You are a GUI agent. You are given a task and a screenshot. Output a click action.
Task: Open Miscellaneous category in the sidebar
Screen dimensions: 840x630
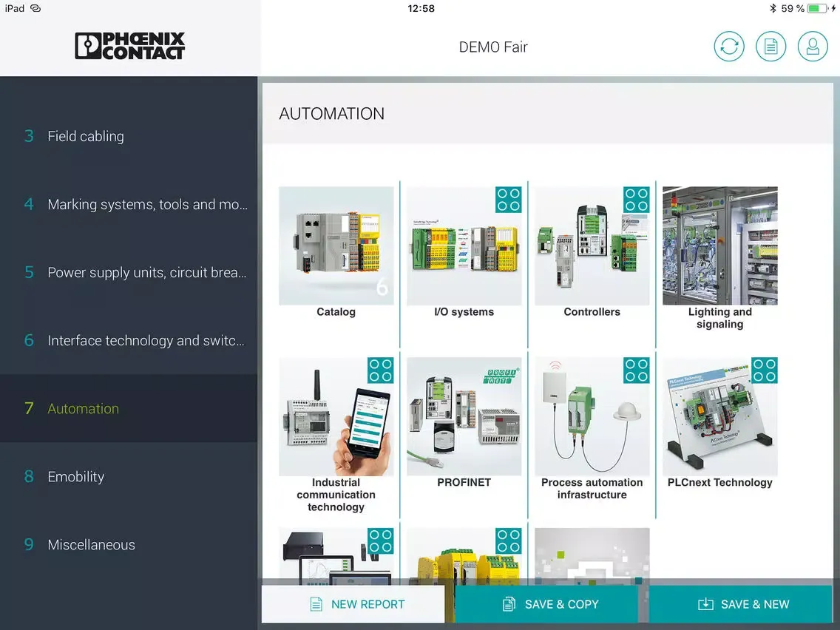[x=129, y=544]
